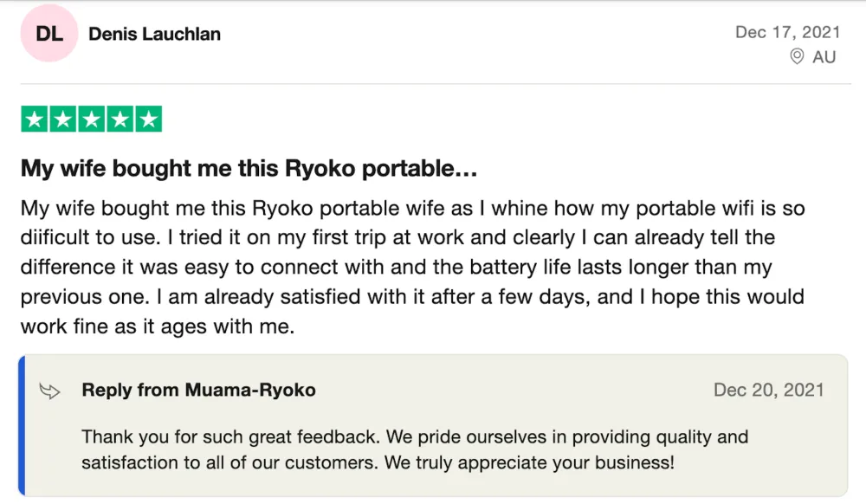Click "We truly appreciate your business!" sentence

coord(530,462)
